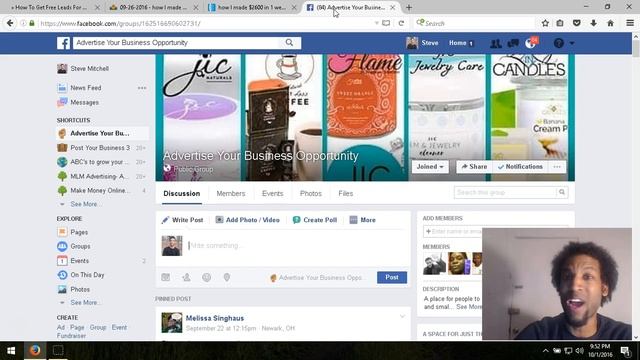Click the Pocket save icon
Viewport: 640px width, 360px height.
pos(577,23)
